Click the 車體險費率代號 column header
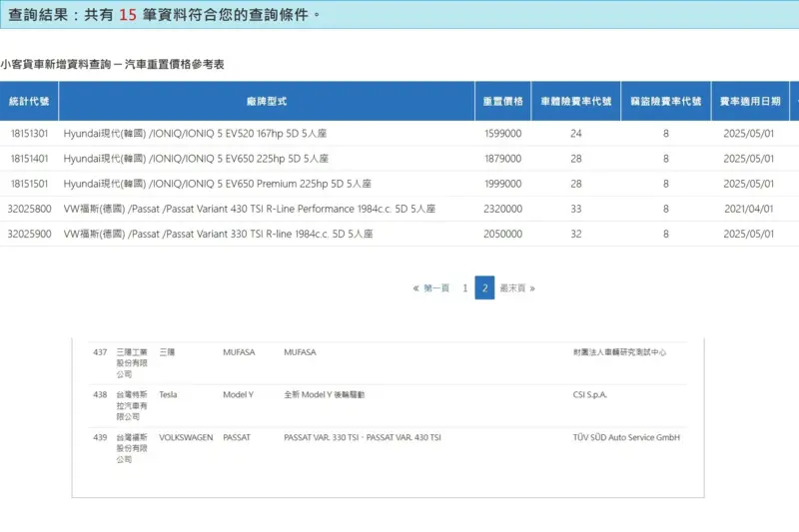The image size is (799, 532). pyautogui.click(x=576, y=101)
